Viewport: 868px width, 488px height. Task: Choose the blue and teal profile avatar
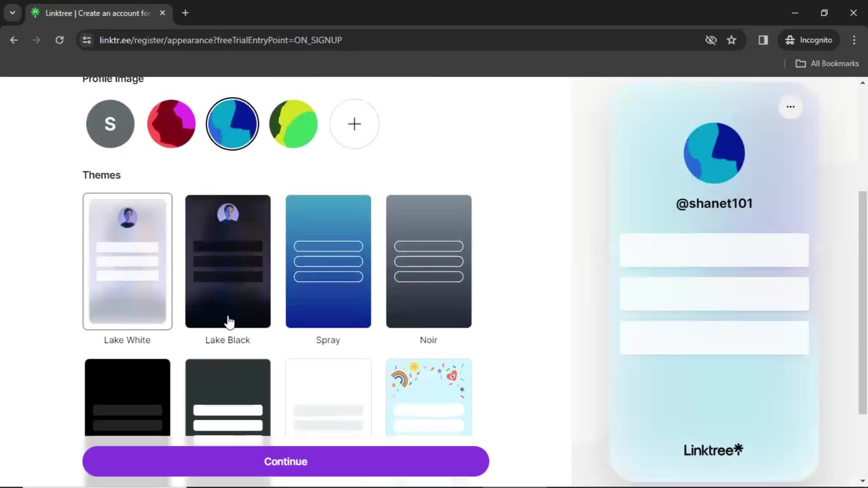coord(232,124)
